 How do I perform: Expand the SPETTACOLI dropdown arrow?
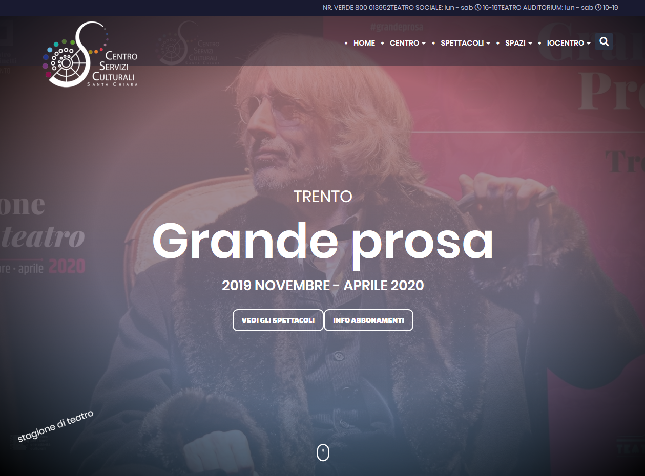point(488,44)
